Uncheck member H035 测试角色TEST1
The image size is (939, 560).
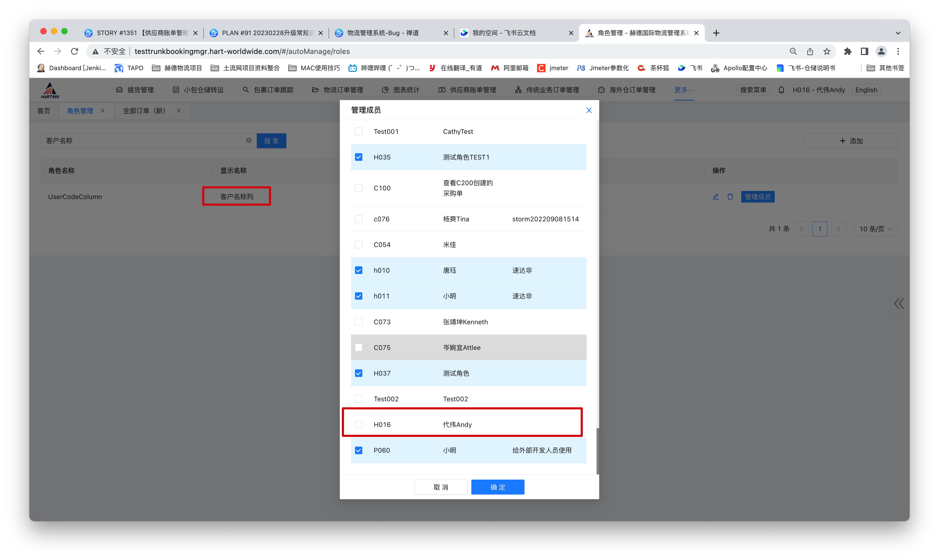coord(358,157)
